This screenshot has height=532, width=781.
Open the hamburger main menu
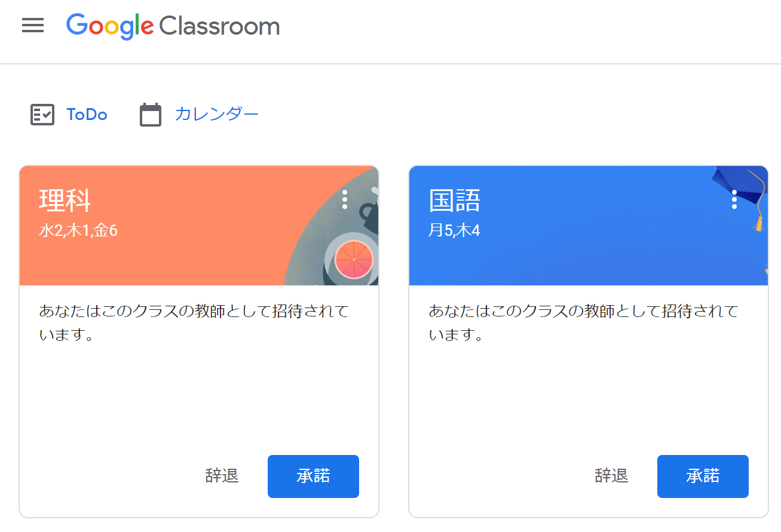33,26
